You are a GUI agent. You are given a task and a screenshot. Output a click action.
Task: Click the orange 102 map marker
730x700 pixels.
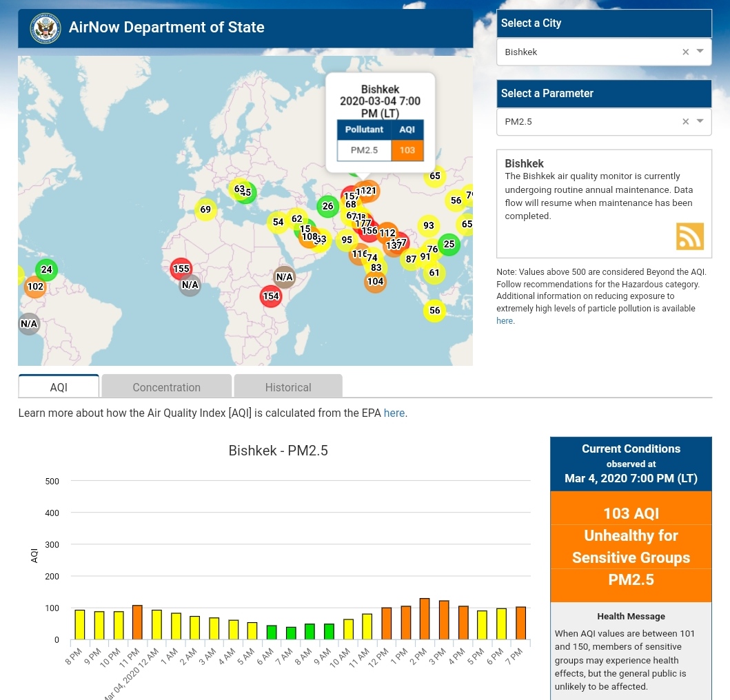[x=35, y=287]
